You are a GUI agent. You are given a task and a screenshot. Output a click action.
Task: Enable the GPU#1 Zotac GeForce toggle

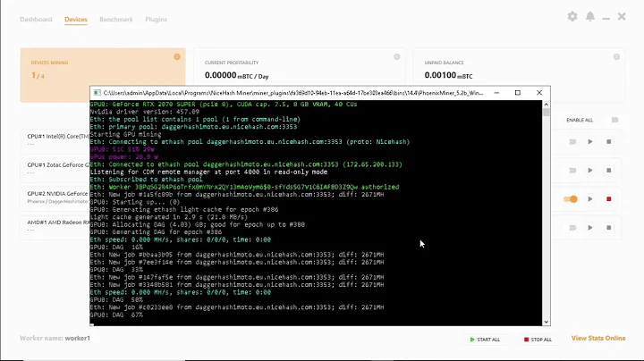point(572,171)
